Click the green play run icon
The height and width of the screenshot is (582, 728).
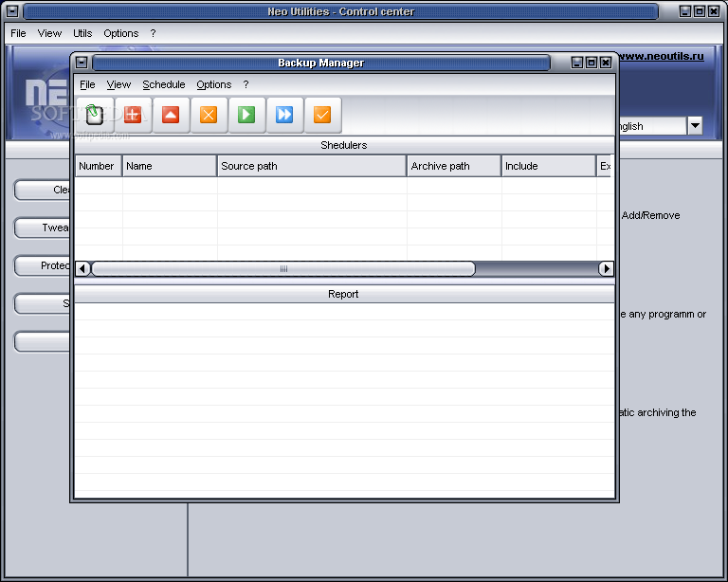(x=246, y=115)
